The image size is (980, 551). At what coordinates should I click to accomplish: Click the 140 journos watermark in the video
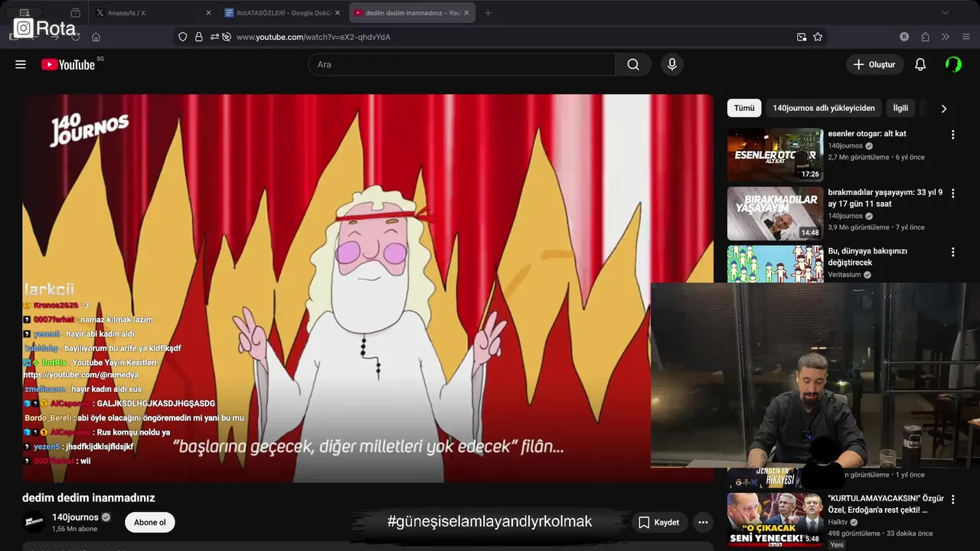[89, 129]
